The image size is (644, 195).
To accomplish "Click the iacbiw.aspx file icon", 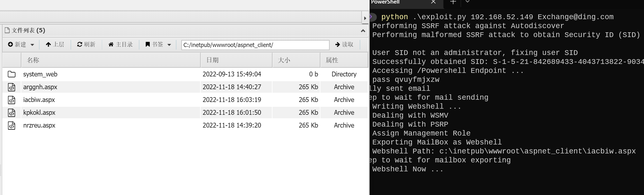I will click(x=11, y=100).
